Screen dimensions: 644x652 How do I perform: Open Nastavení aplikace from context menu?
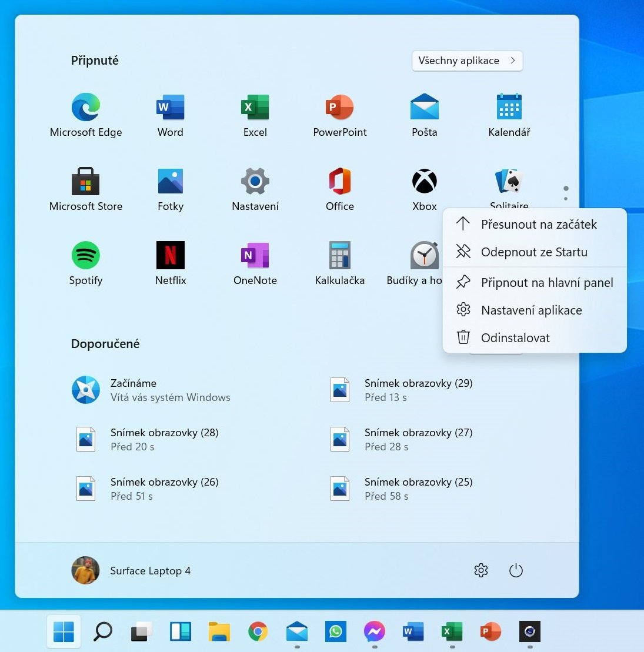click(x=535, y=310)
